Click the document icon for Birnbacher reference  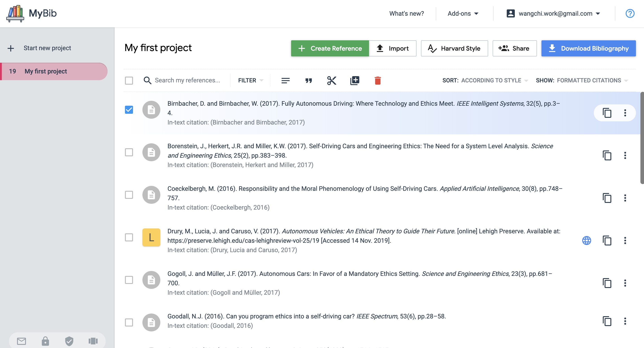coord(151,110)
